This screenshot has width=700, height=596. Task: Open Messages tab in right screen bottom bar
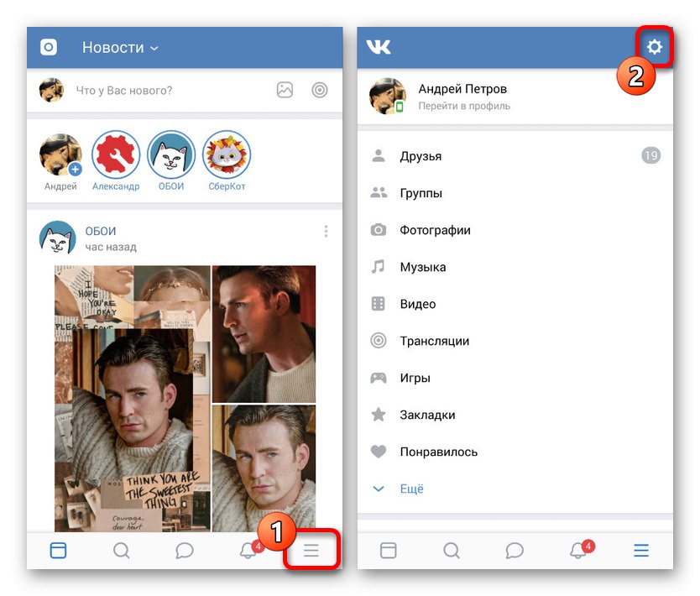(515, 551)
